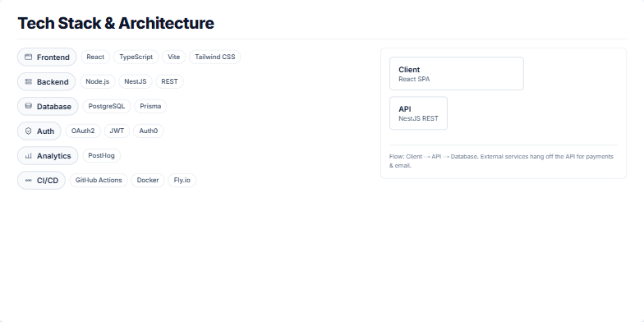Click the GitHub Actions tag
The height and width of the screenshot is (322, 644).
click(99, 181)
